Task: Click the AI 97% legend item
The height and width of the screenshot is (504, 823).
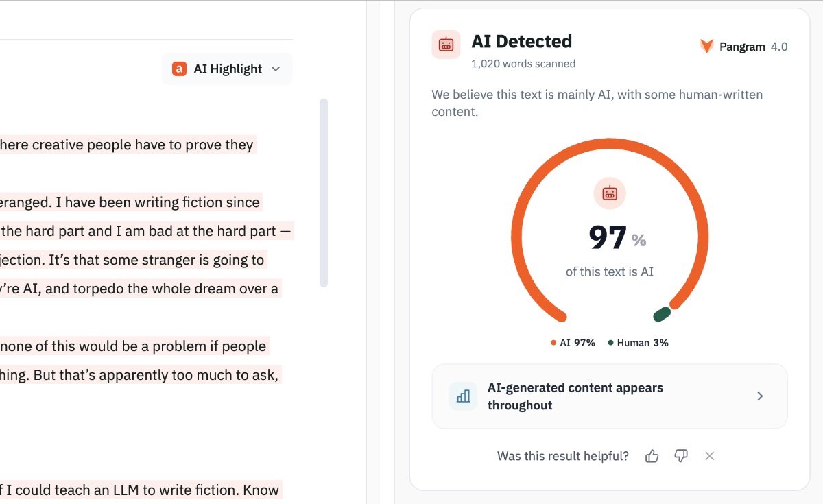Action: (573, 343)
